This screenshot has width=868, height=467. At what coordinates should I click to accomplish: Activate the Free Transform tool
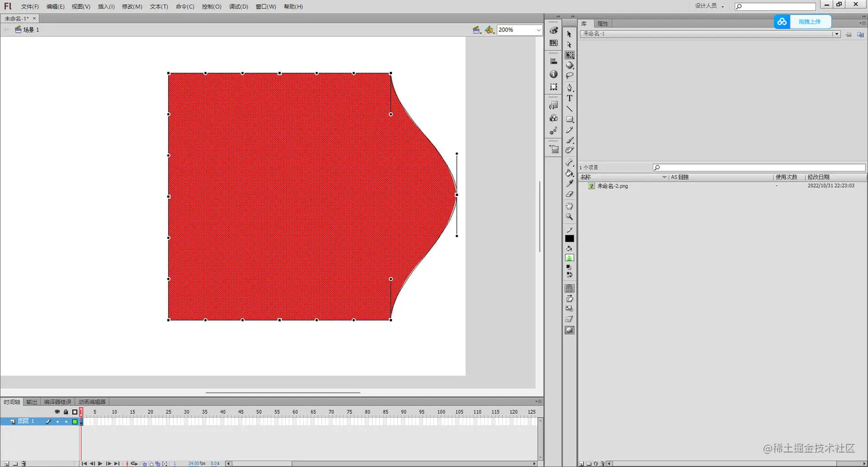569,55
